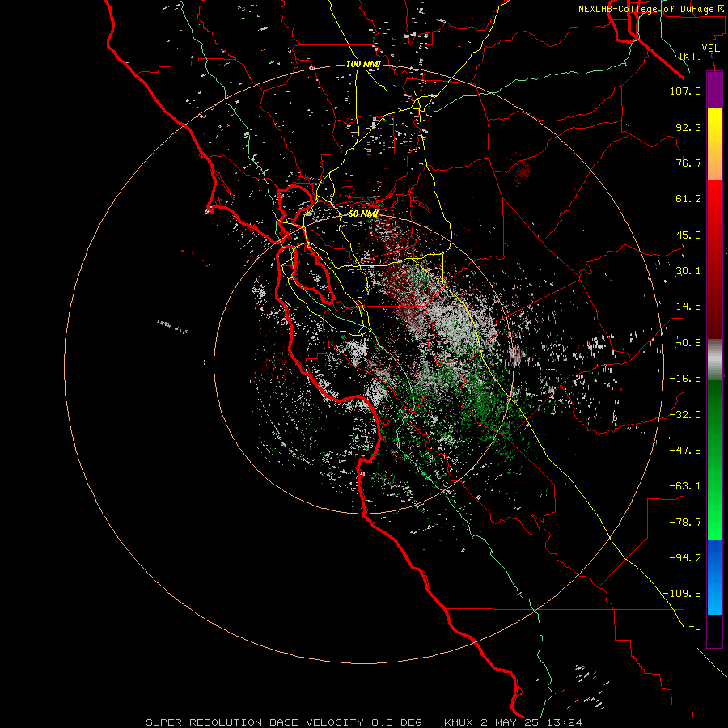Select the -63.1 velocity scale value
The image size is (728, 728).
685,486
